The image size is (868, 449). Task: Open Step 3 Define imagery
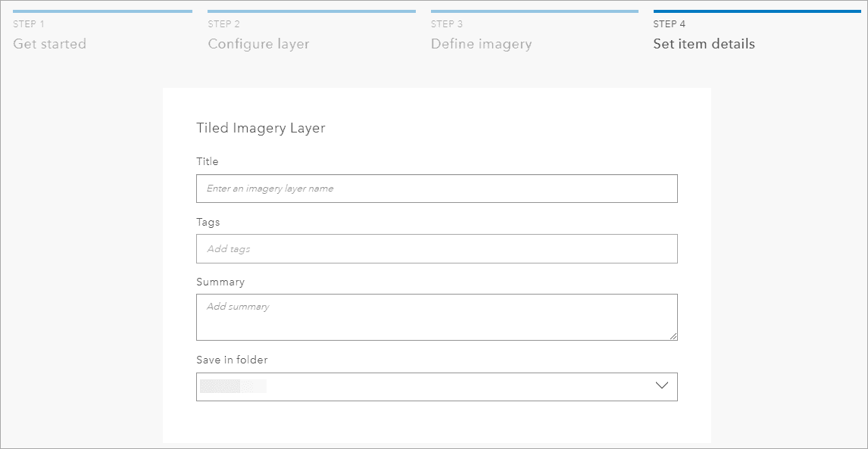(x=481, y=44)
